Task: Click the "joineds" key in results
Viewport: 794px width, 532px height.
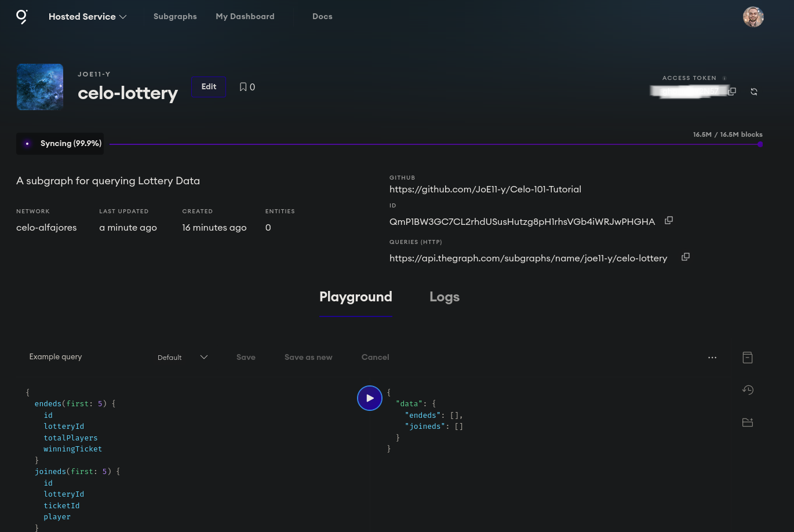Action: click(425, 427)
